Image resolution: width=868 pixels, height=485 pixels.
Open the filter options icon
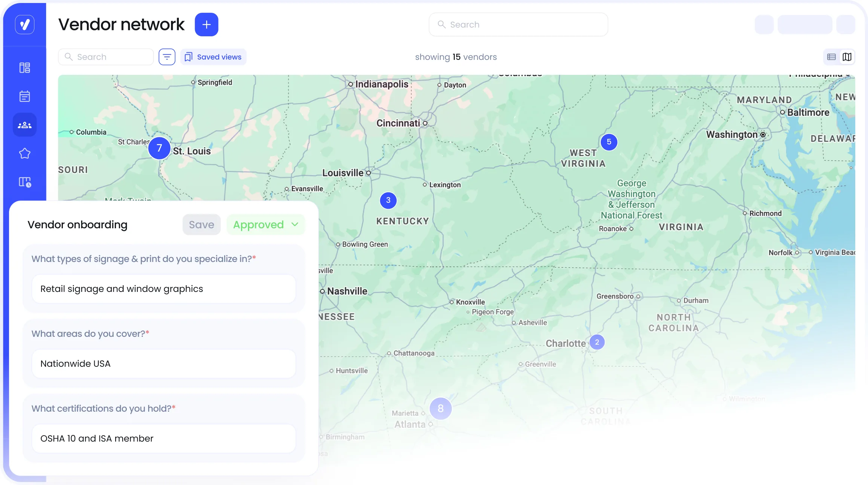(167, 57)
